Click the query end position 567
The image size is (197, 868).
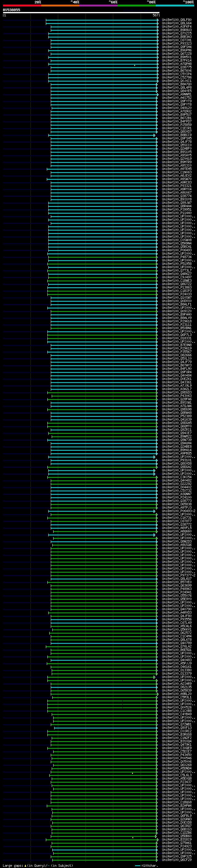coord(155,15)
